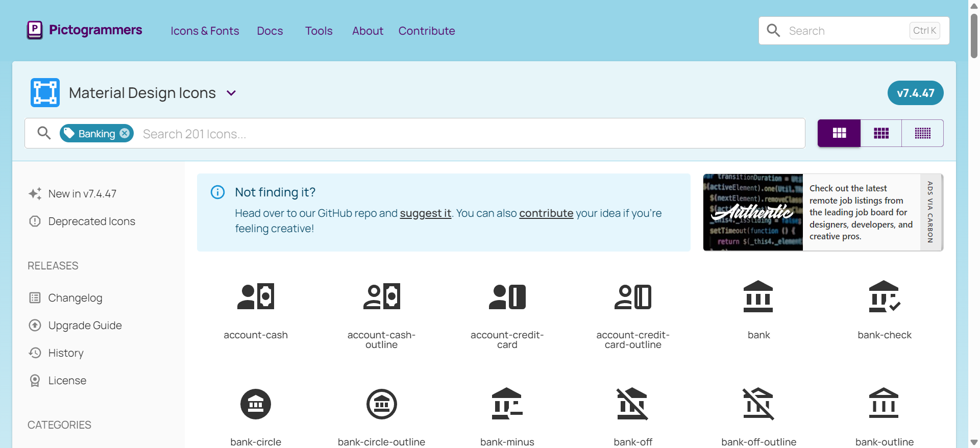Image resolution: width=980 pixels, height=448 pixels.
Task: Click the "suggest it" link
Action: coord(425,213)
